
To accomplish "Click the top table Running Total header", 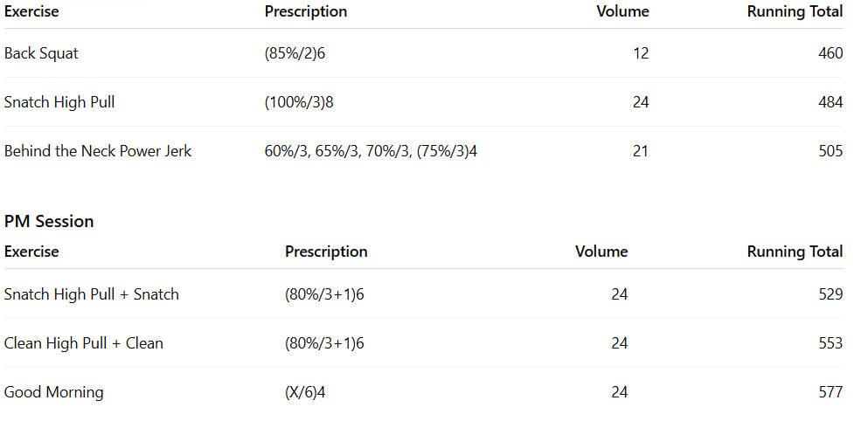I will coord(795,11).
